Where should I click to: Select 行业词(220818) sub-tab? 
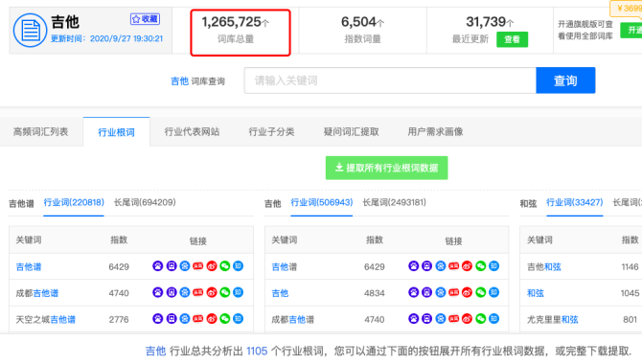point(74,202)
